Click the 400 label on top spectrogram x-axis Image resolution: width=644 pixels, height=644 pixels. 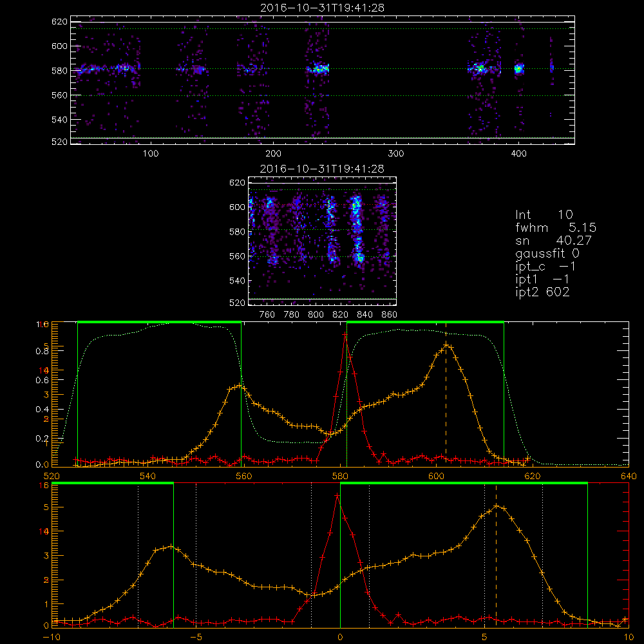coord(518,154)
